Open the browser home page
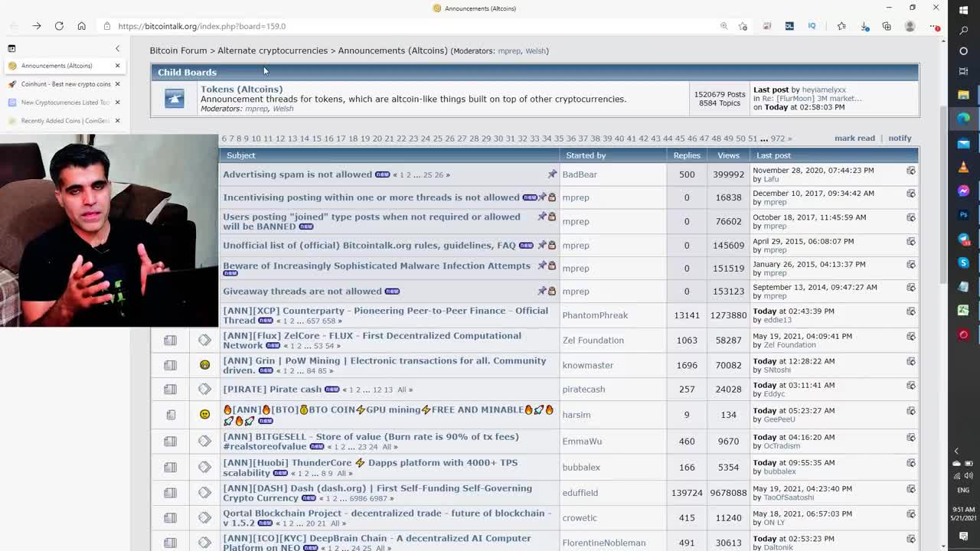The height and width of the screenshot is (551, 980). pos(81,26)
